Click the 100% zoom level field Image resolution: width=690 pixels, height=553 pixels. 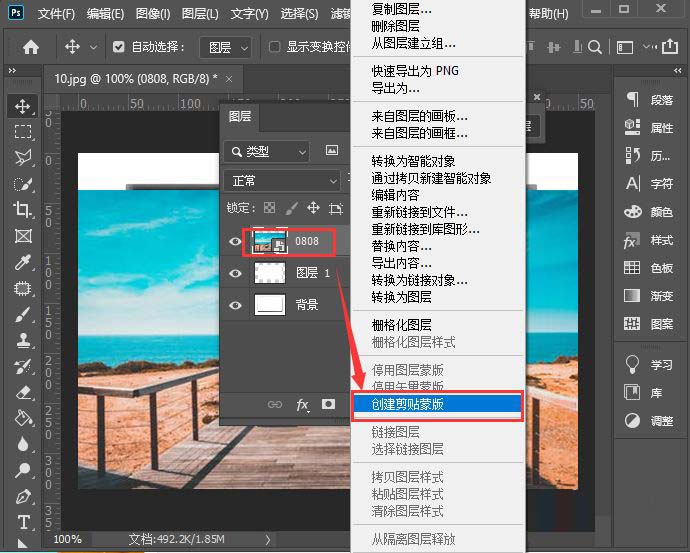(67, 539)
